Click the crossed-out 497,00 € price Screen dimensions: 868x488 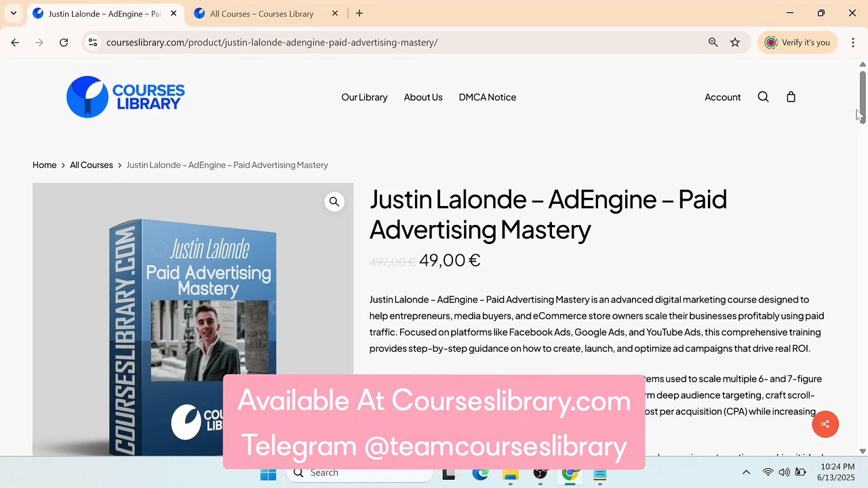click(393, 262)
